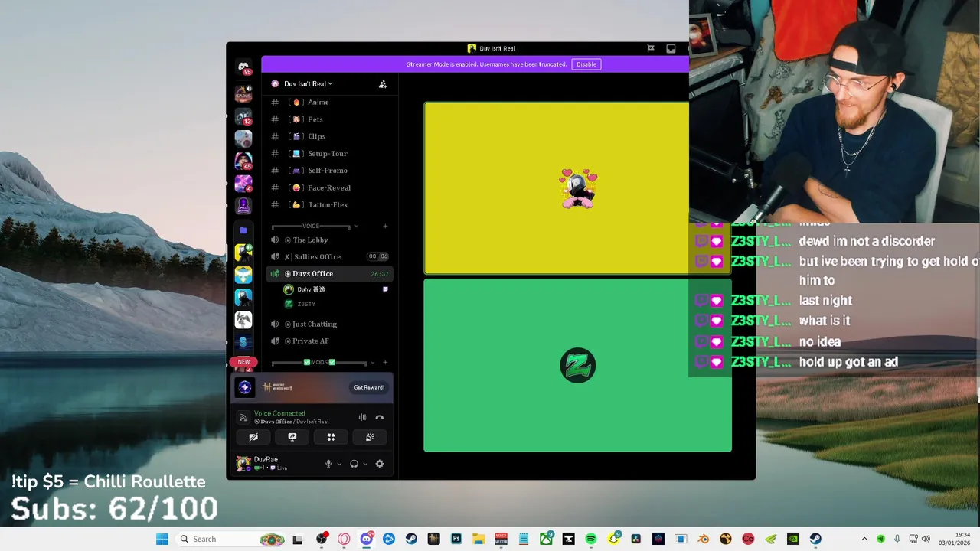Image resolution: width=980 pixels, height=551 pixels.
Task: Open Photoshop from the taskbar
Action: click(456, 539)
